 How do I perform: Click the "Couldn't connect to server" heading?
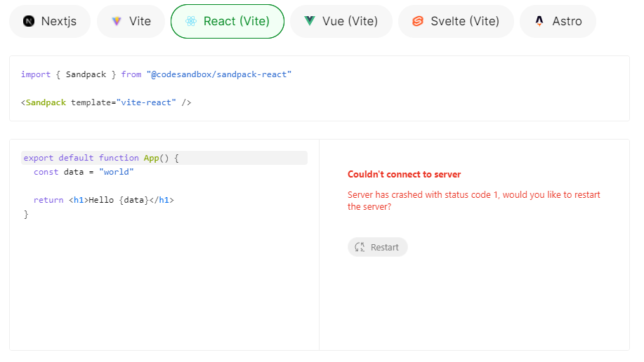(404, 175)
